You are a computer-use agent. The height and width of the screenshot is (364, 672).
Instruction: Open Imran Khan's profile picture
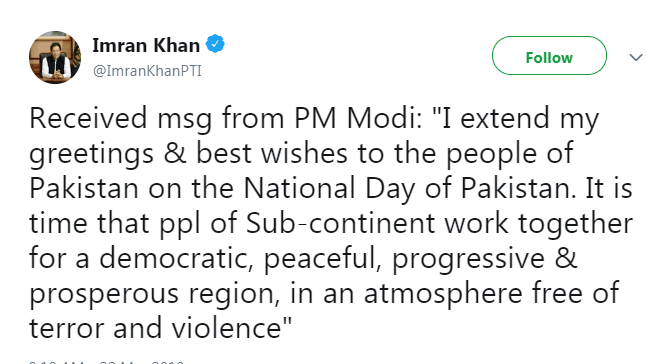tap(55, 57)
